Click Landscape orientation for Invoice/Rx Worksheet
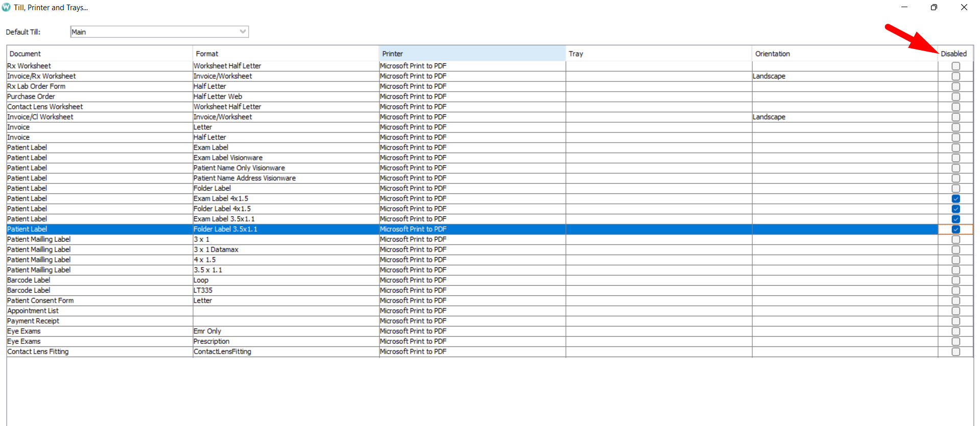This screenshot has width=980, height=426. point(845,76)
